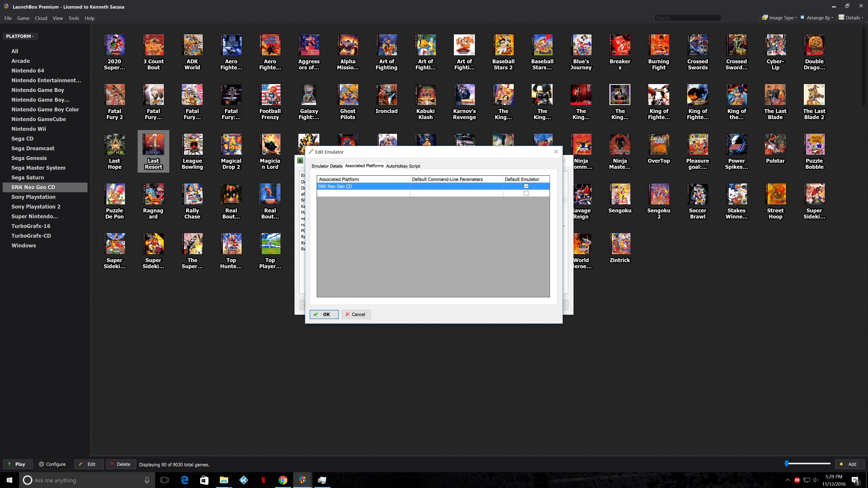
Task: Check Default Emulator box in empty row
Action: point(526,193)
